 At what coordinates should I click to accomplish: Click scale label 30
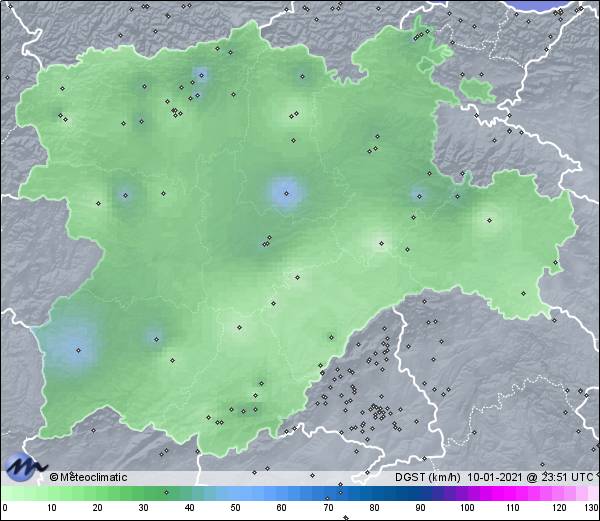click(x=143, y=508)
